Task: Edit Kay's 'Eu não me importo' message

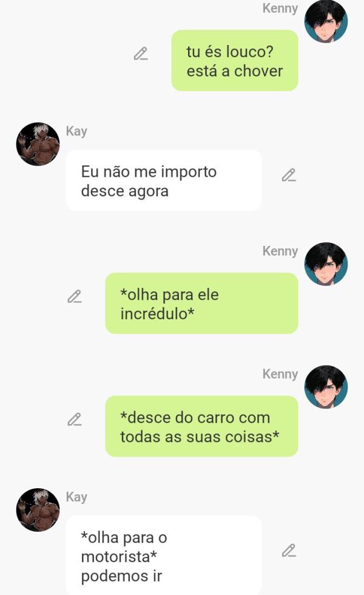Action: pyautogui.click(x=289, y=175)
